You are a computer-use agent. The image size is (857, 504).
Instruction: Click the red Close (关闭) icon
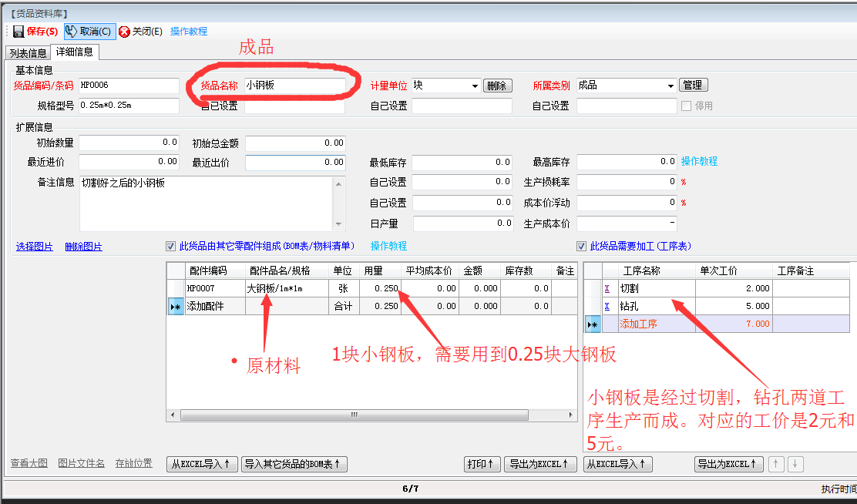click(x=124, y=32)
